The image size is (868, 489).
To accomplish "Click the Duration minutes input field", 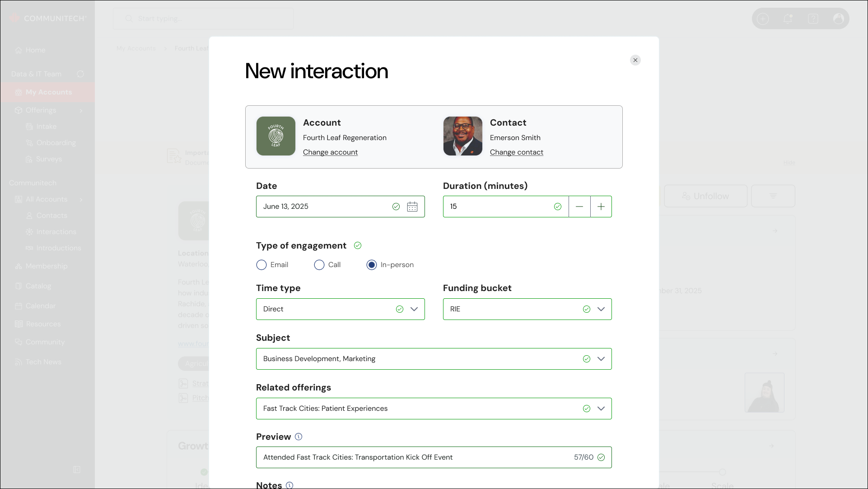I will coord(497,207).
